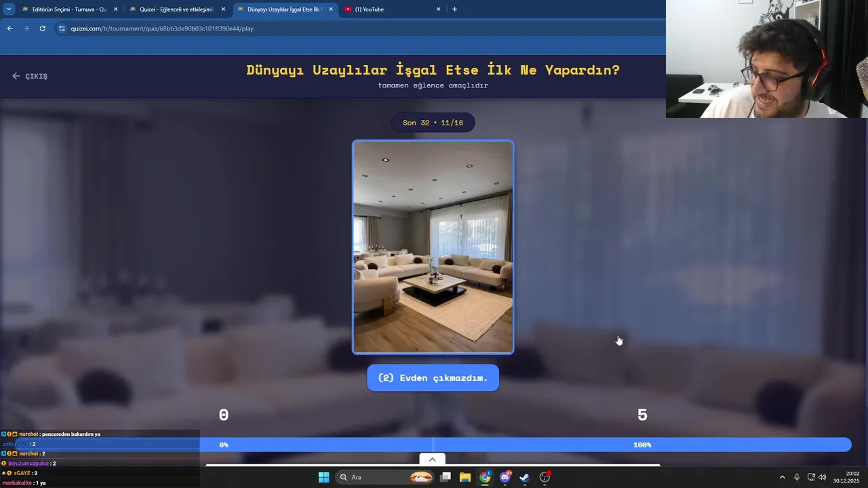
Task: Click the '0%' label on progress bar
Action: [224, 445]
